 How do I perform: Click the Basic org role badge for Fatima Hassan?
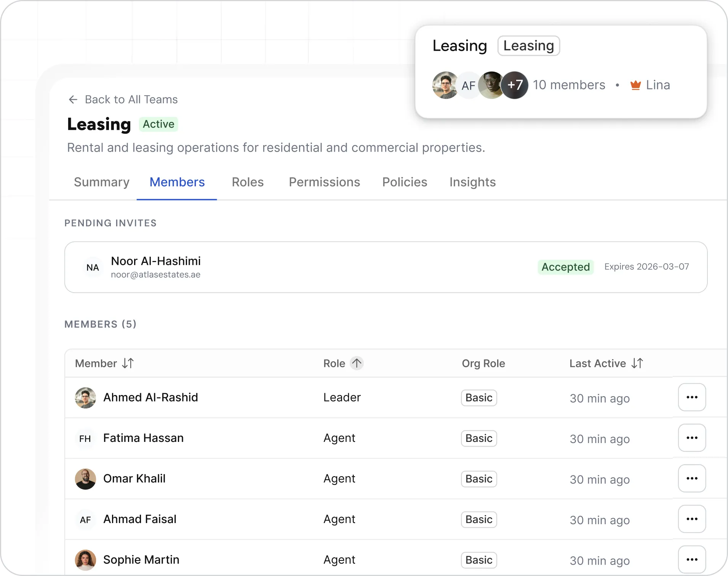tap(479, 438)
